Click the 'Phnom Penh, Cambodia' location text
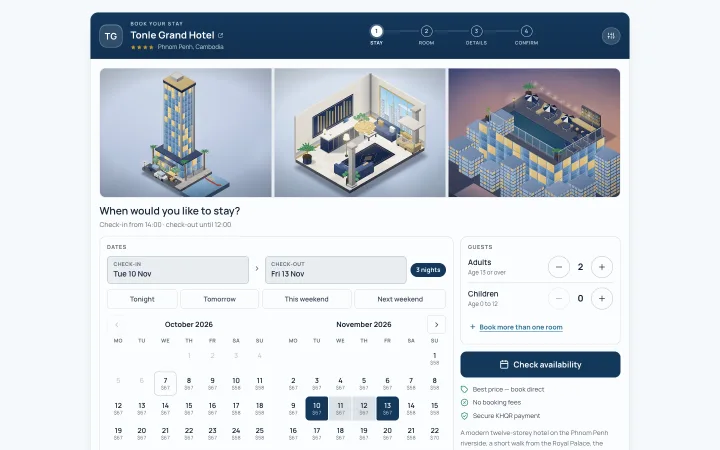This screenshot has height=450, width=720. tap(191, 47)
